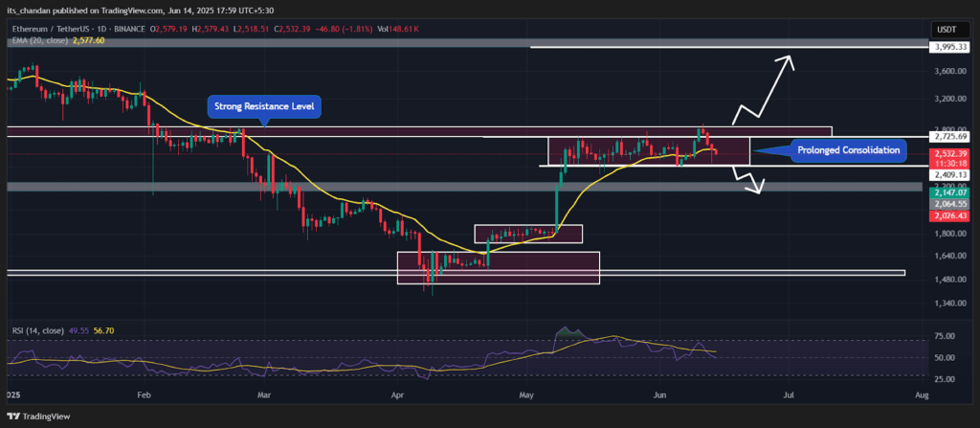Click the RSI 25.00 scale label

pyautogui.click(x=947, y=379)
